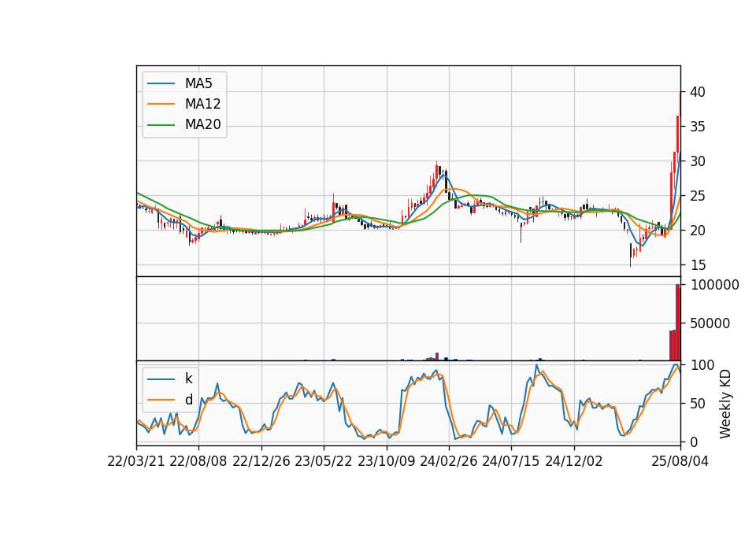Click the 22/12/26 date label
This screenshot has width=756, height=543.
pos(261,462)
